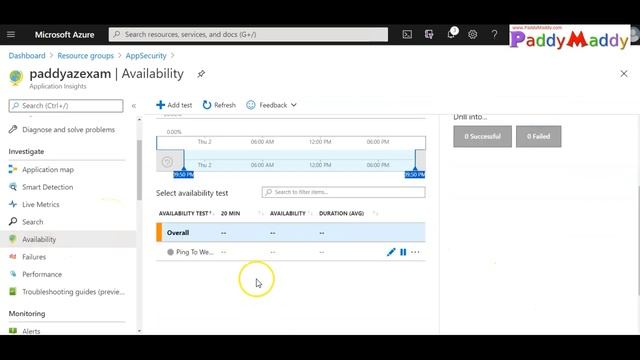Open Smart Detection

pos(47,187)
